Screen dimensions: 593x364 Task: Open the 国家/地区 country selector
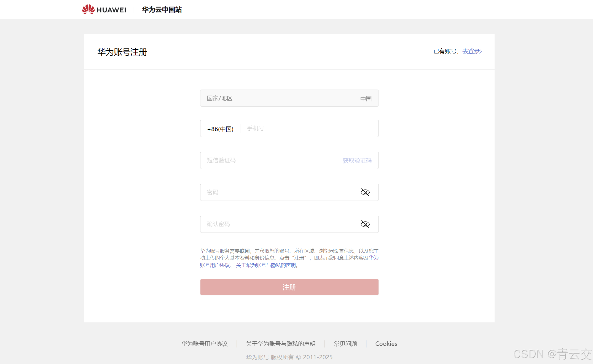[x=289, y=98]
